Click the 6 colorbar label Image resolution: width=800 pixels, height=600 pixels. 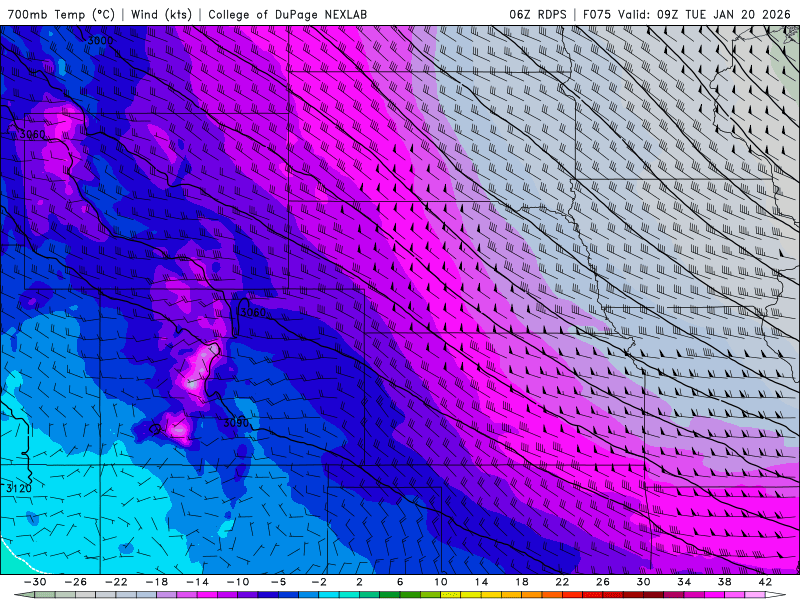pyautogui.click(x=400, y=582)
